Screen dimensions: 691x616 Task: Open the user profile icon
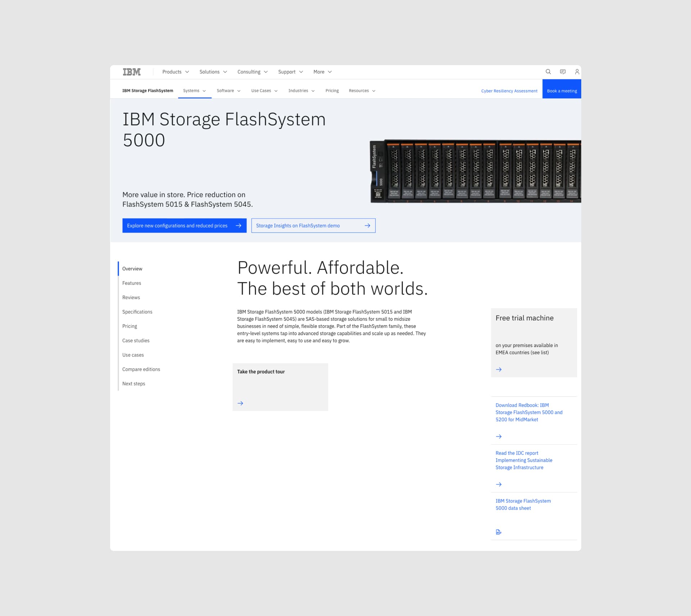tap(577, 72)
